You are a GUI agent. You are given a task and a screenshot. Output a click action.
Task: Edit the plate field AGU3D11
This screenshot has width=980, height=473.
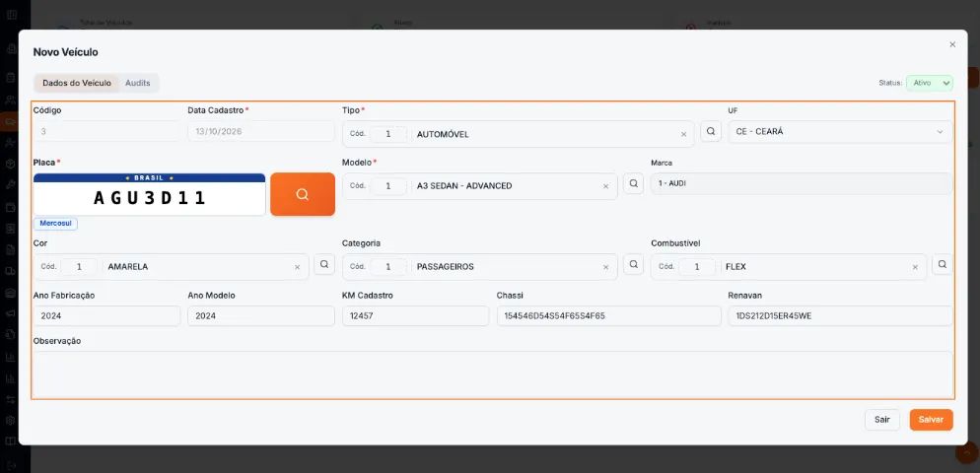[x=150, y=198]
